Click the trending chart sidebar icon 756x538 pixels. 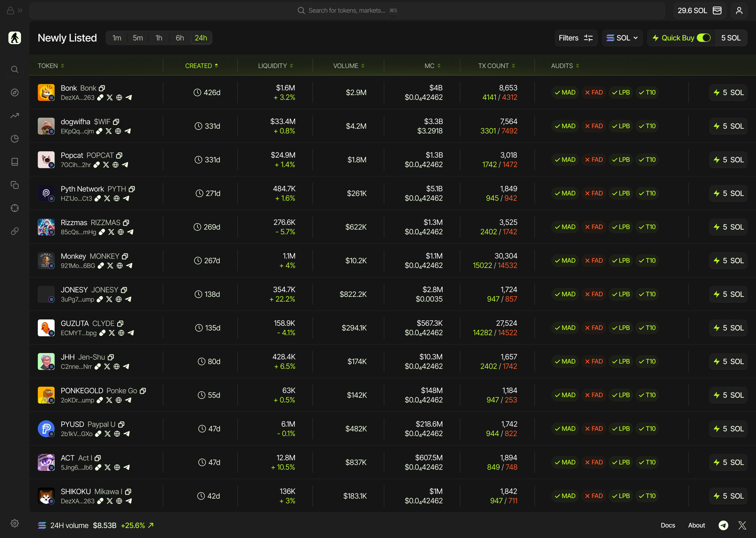point(14,116)
